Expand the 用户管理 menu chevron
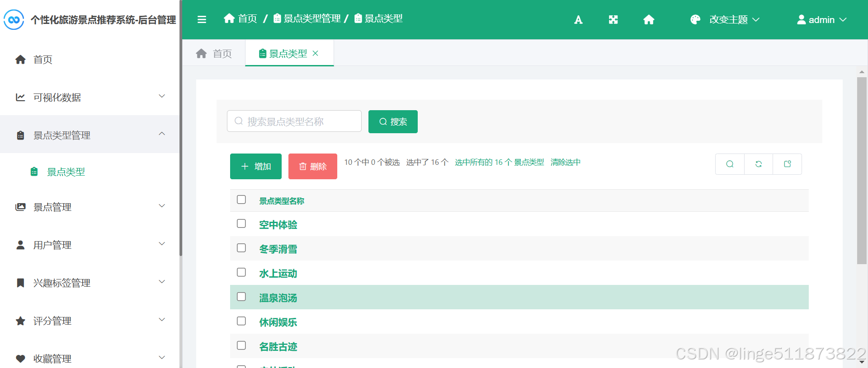This screenshot has height=368, width=868. 162,244
